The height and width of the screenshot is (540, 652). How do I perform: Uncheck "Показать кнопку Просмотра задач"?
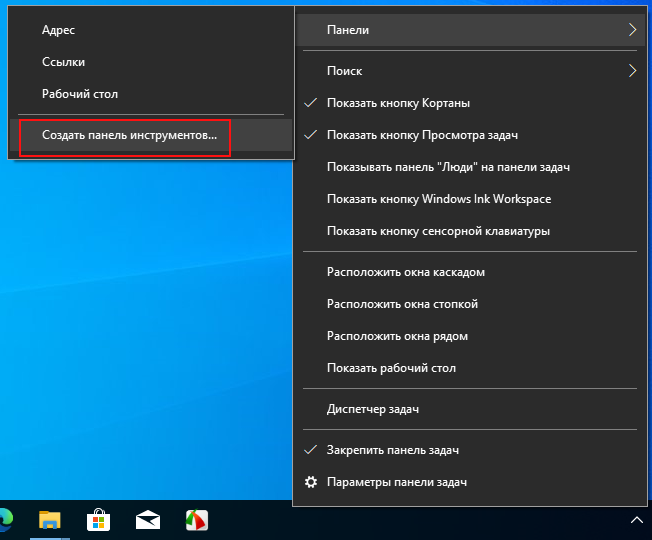point(422,135)
